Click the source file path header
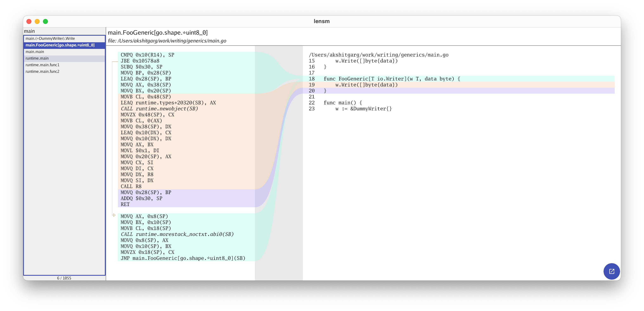Screen dimensions: 644x311 pos(379,55)
